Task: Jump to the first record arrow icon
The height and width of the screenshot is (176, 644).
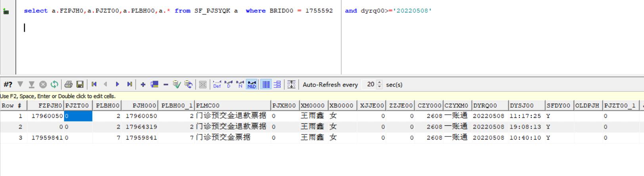Action: pyautogui.click(x=94, y=84)
